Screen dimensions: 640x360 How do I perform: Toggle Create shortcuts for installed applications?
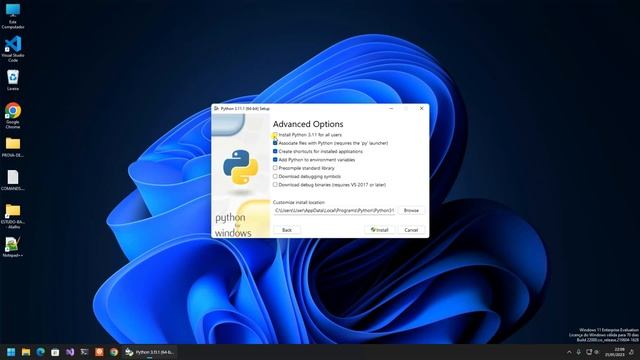275,151
